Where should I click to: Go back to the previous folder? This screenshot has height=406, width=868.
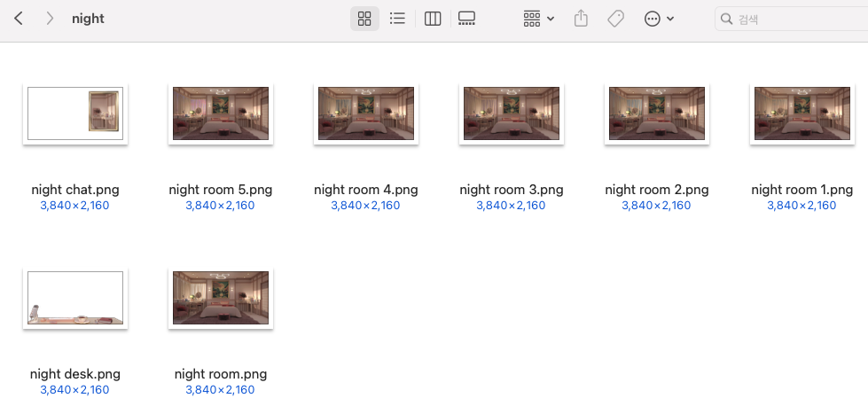click(19, 19)
